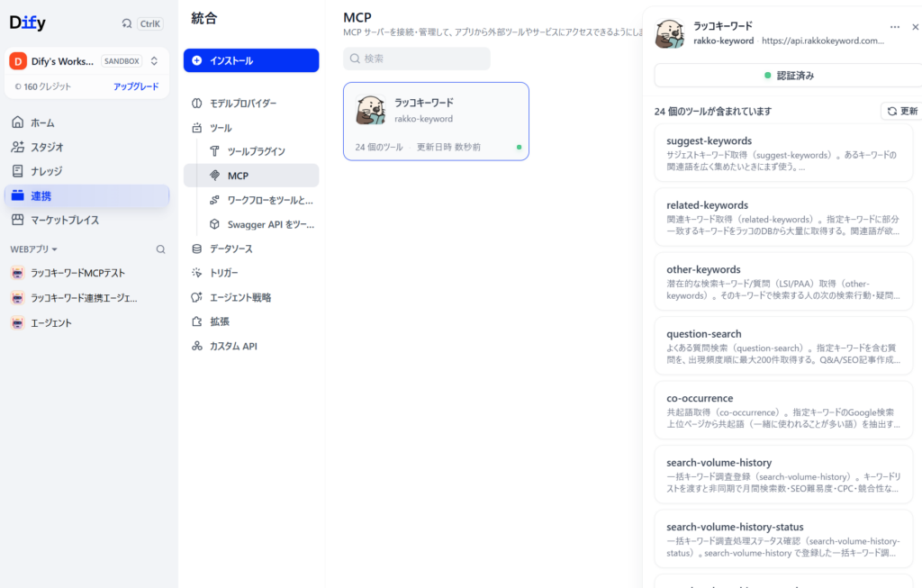The image size is (922, 588).
Task: Click the green status dot on card
Action: tap(520, 147)
